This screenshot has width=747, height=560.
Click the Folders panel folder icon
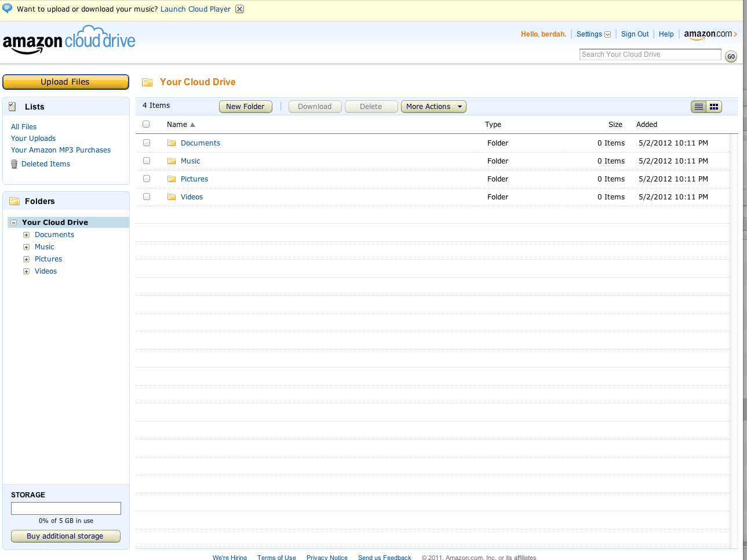click(14, 201)
